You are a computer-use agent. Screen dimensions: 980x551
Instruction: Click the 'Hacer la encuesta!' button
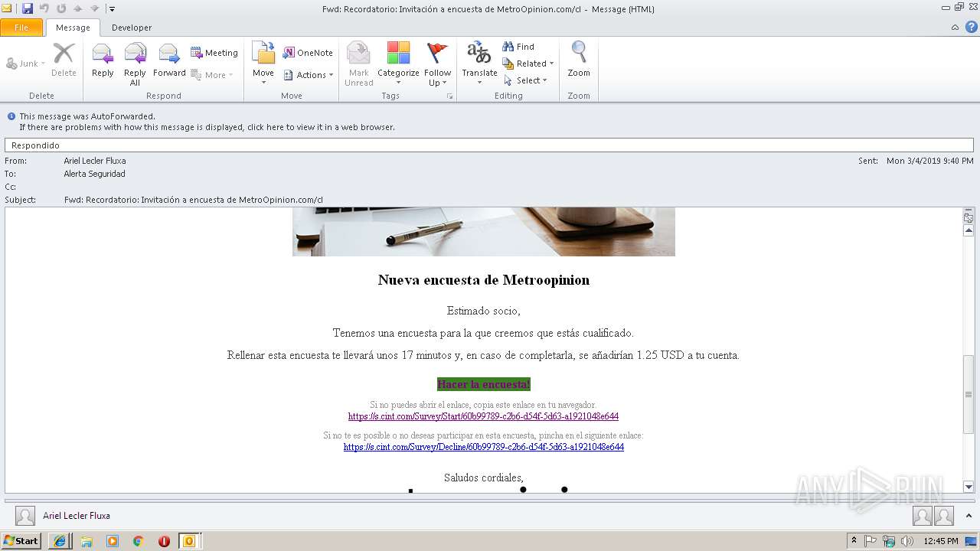point(483,384)
